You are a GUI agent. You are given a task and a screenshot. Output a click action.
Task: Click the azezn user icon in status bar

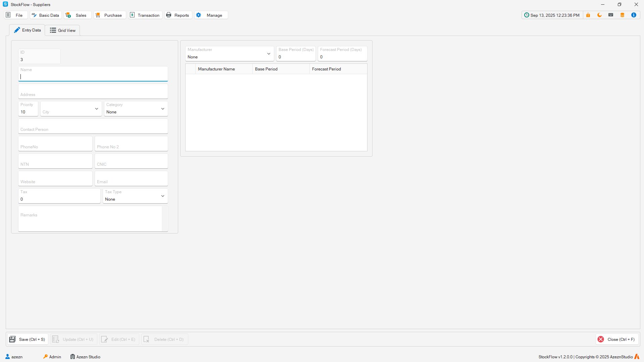tap(8, 357)
